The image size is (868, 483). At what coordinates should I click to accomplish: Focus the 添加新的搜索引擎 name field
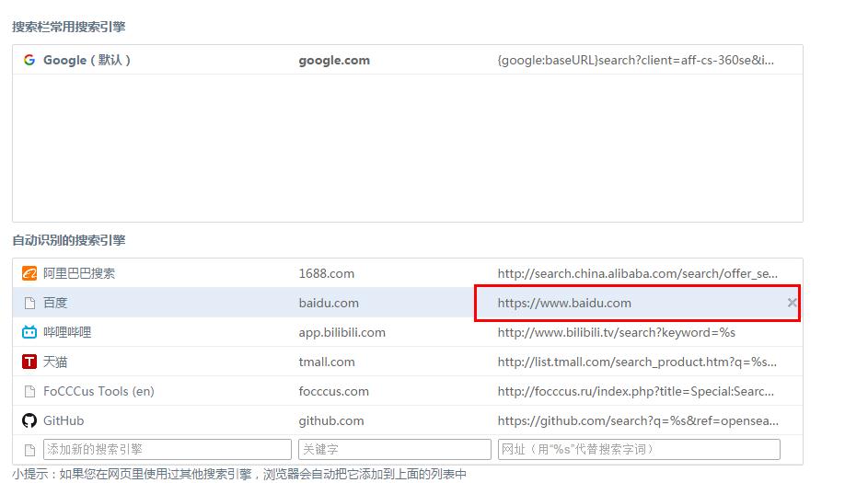[168, 449]
